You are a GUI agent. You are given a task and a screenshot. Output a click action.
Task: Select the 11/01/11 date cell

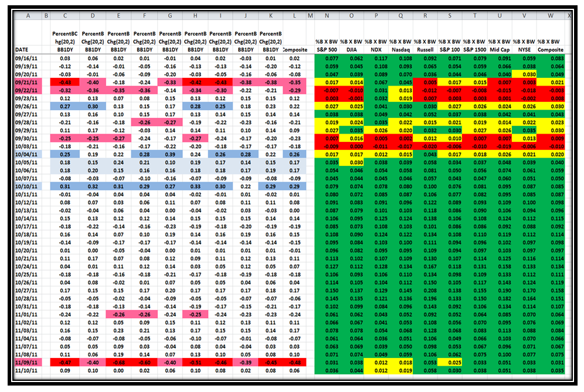click(x=28, y=315)
